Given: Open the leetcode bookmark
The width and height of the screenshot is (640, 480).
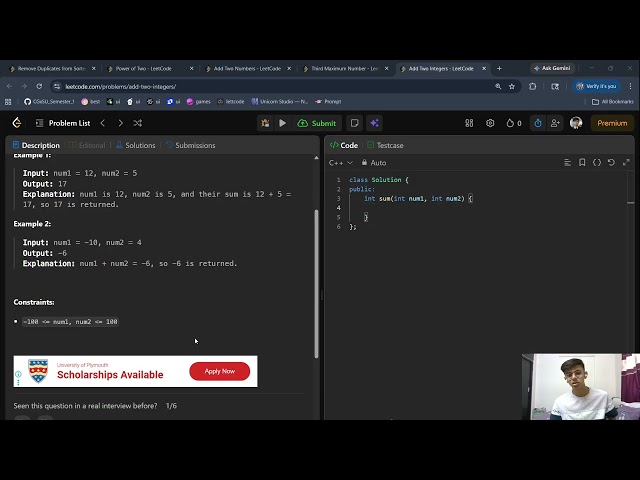Looking at the screenshot, I should 231,102.
